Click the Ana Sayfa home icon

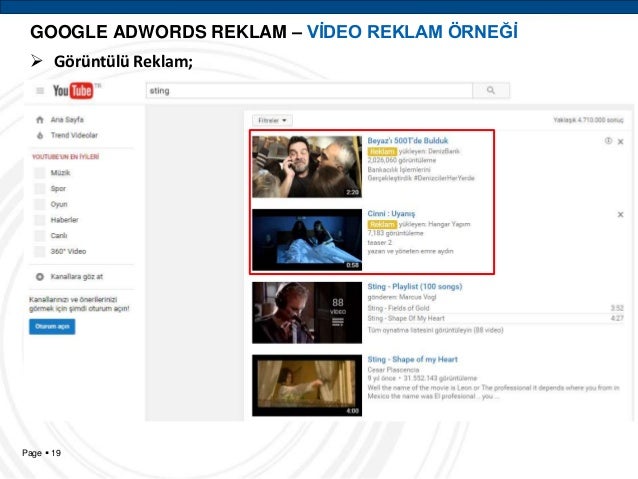click(40, 120)
